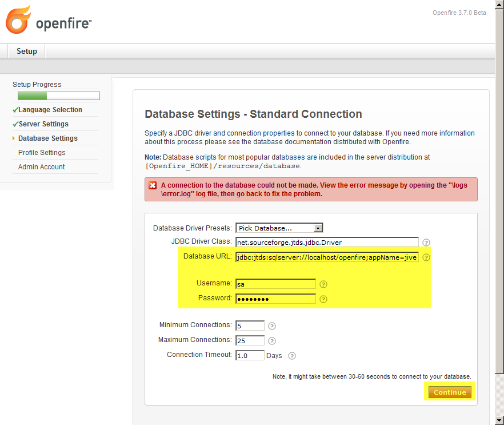
Task: Click the Openfire flame logo
Action: pyautogui.click(x=18, y=19)
